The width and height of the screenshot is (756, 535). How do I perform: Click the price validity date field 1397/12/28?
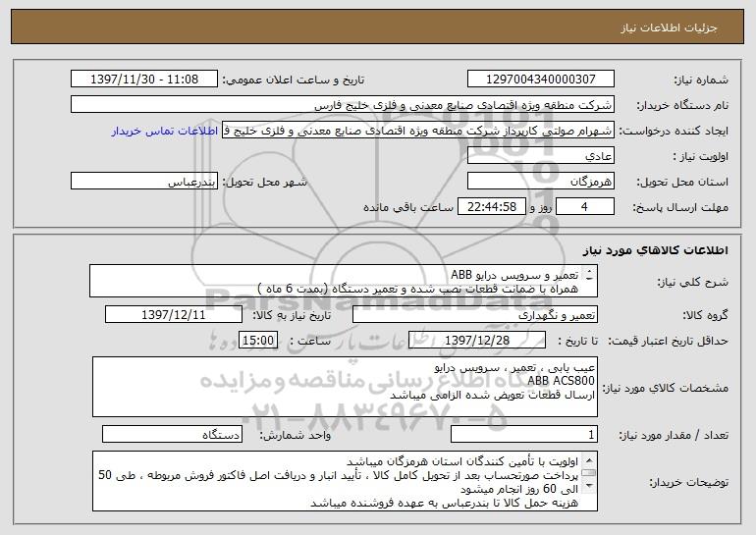tap(477, 341)
